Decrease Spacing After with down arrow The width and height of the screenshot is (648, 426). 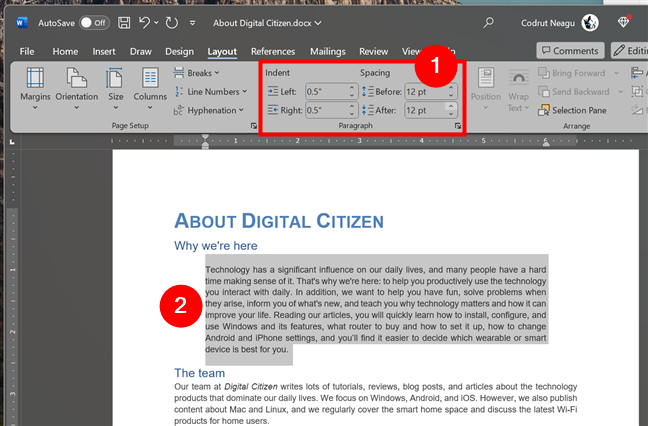tap(451, 114)
